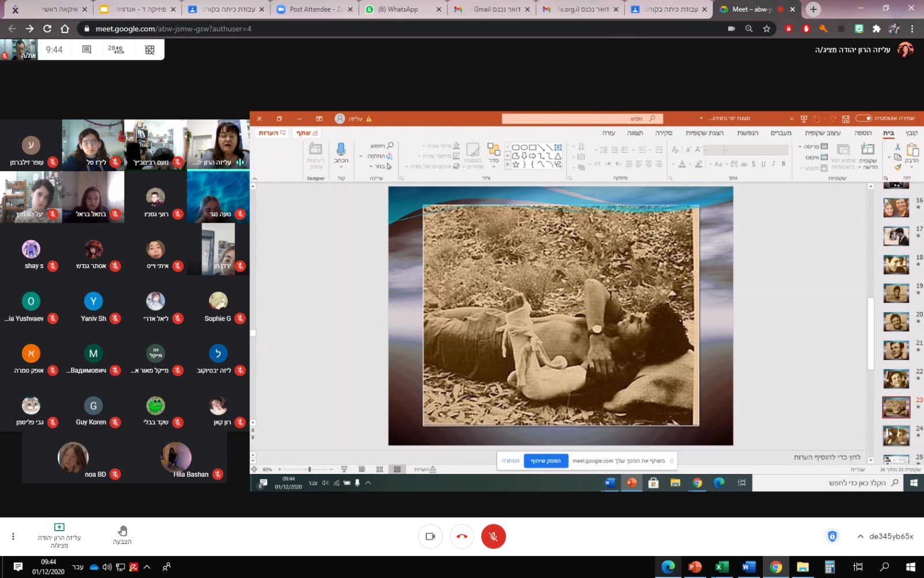The width and height of the screenshot is (924, 578).
Task: Click the Paste (הדבק) clipboard icon
Action: coord(912,151)
